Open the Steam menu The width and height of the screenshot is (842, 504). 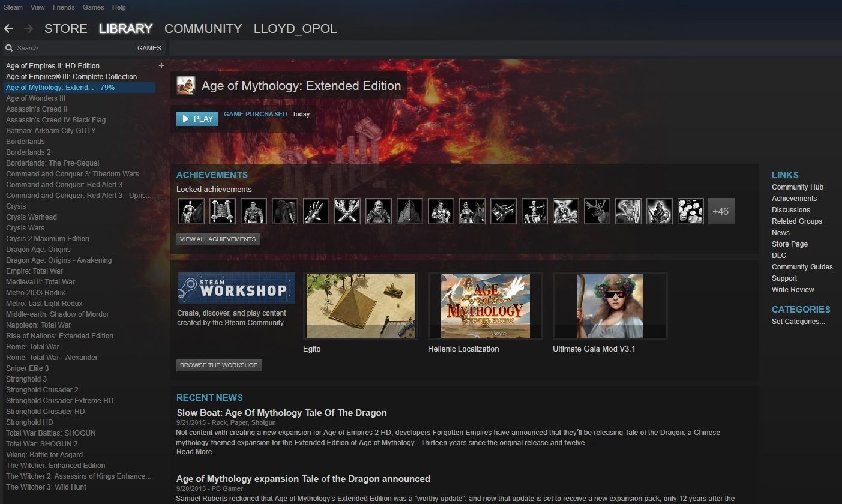point(13,7)
